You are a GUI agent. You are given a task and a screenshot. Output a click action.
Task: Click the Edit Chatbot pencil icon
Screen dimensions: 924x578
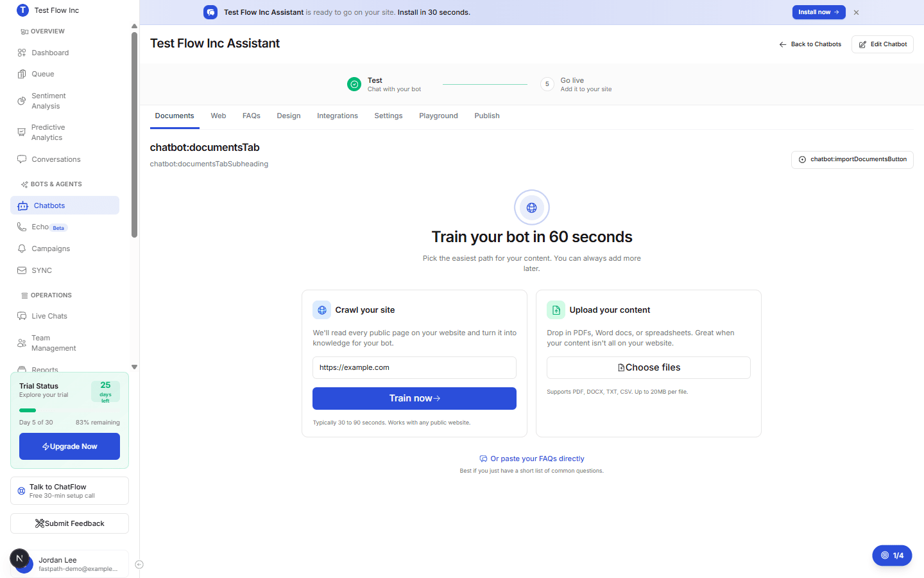(x=863, y=44)
